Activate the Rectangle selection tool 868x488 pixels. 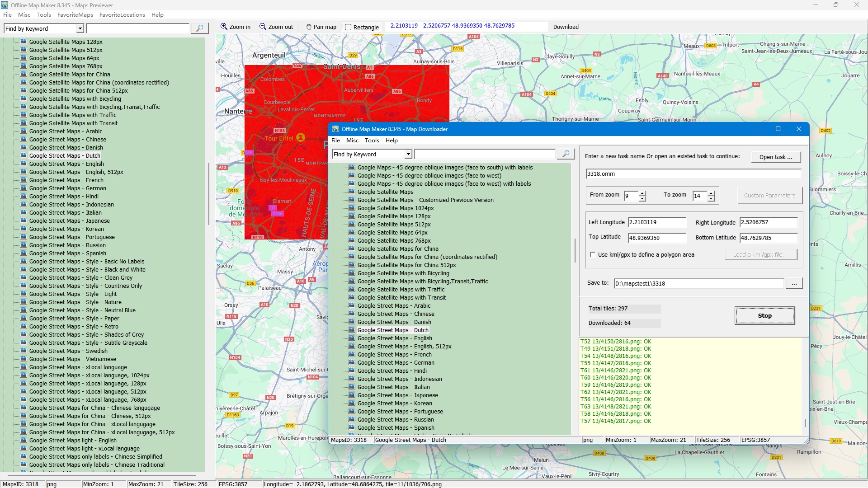[x=362, y=27]
